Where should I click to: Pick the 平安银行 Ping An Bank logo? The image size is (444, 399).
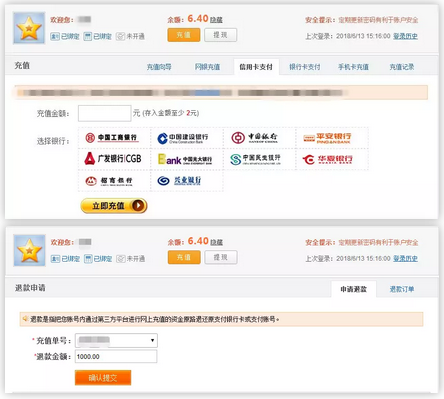point(327,138)
